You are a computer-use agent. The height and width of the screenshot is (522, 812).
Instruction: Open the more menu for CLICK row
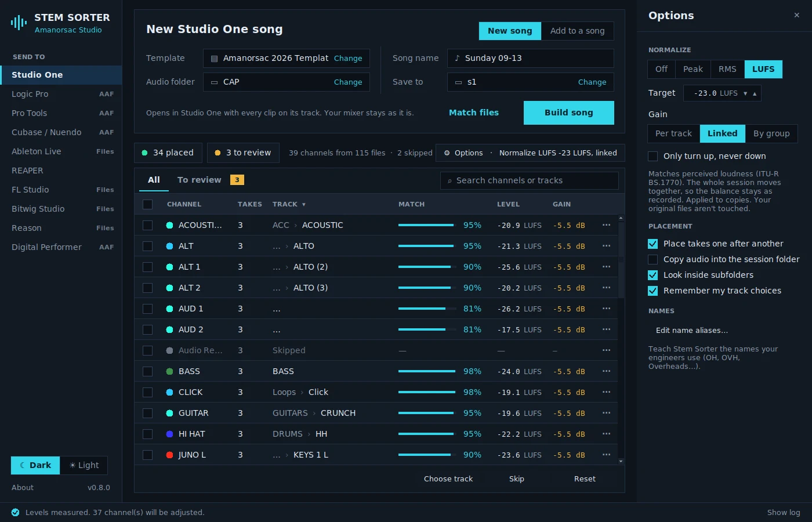pos(606,392)
